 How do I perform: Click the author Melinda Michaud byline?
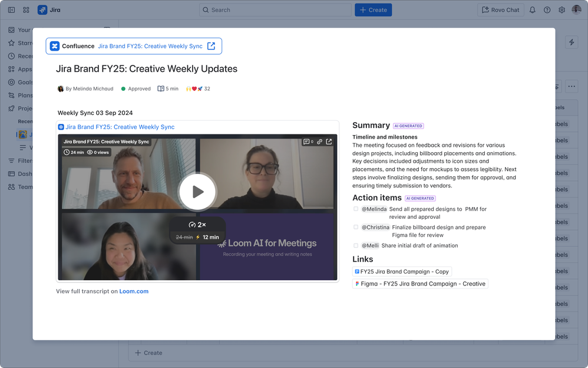85,88
